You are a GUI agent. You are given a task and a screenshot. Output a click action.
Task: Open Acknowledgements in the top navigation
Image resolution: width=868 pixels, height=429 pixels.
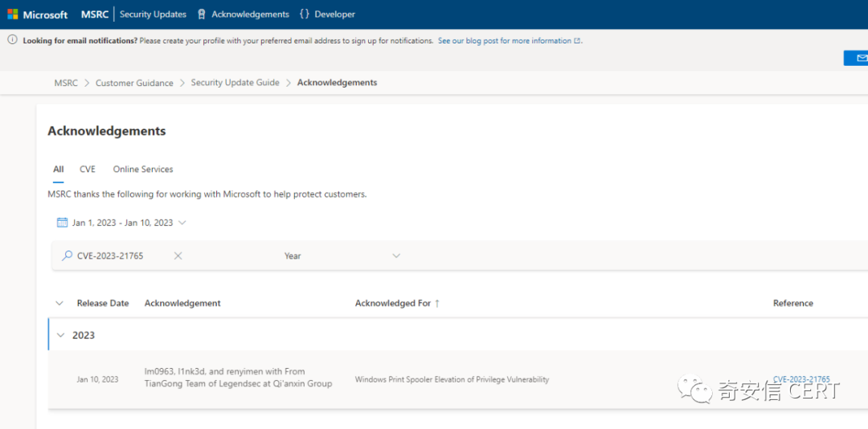coord(250,14)
